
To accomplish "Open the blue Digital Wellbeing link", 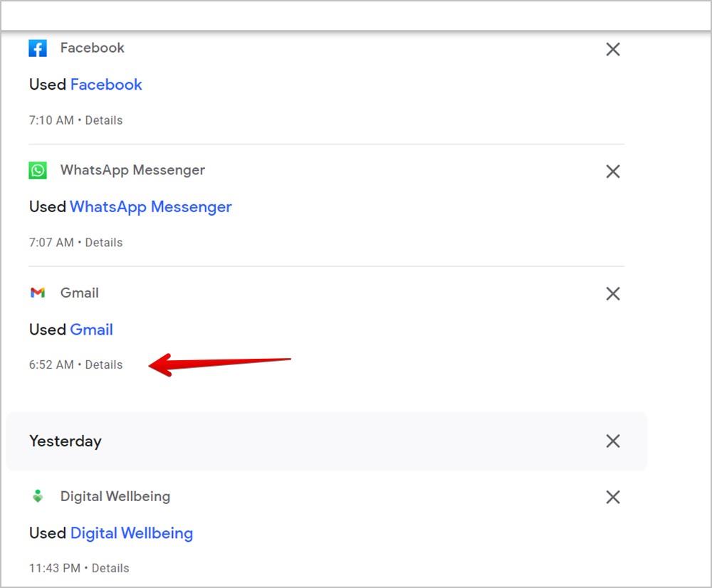I will pyautogui.click(x=132, y=533).
